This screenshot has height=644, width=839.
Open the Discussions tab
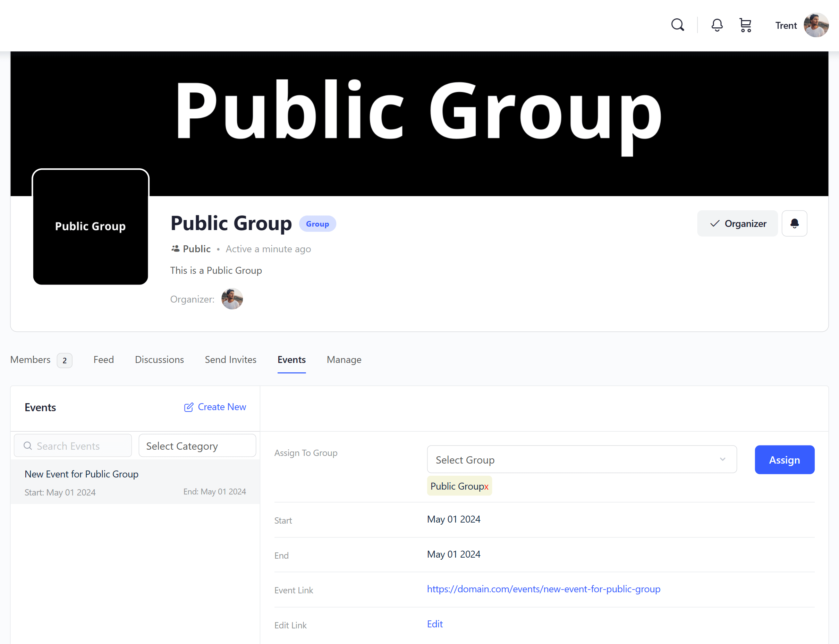pos(160,359)
